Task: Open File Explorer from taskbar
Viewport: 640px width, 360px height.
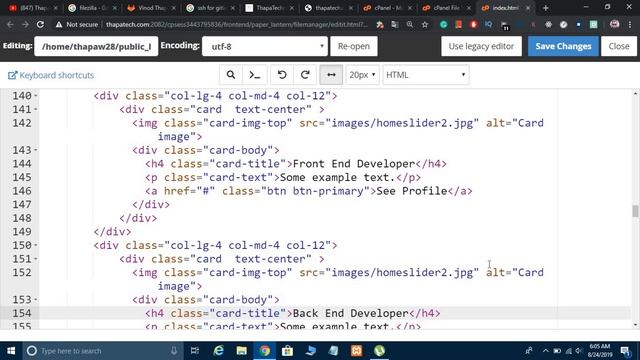Action: [242, 351]
